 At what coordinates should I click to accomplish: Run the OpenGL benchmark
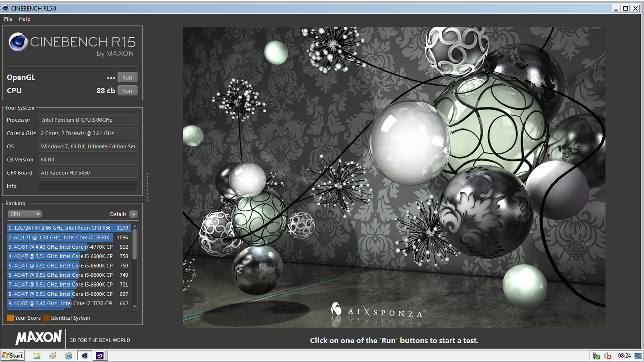[127, 77]
